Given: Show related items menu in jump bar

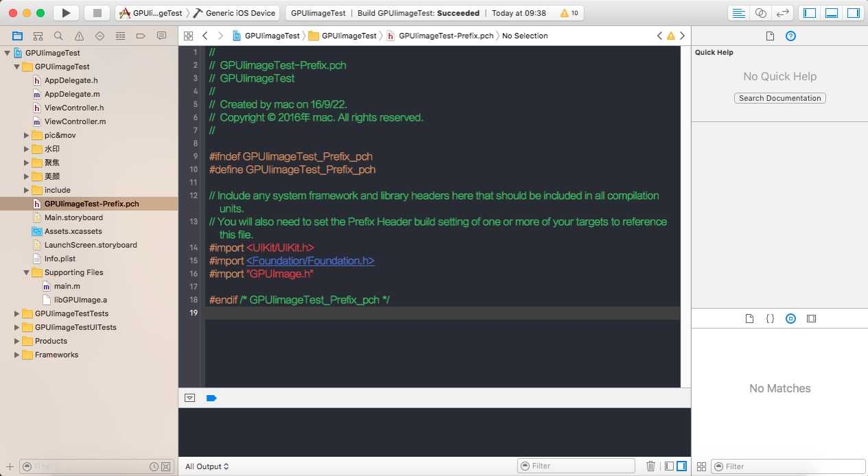Looking at the screenshot, I should (x=188, y=36).
